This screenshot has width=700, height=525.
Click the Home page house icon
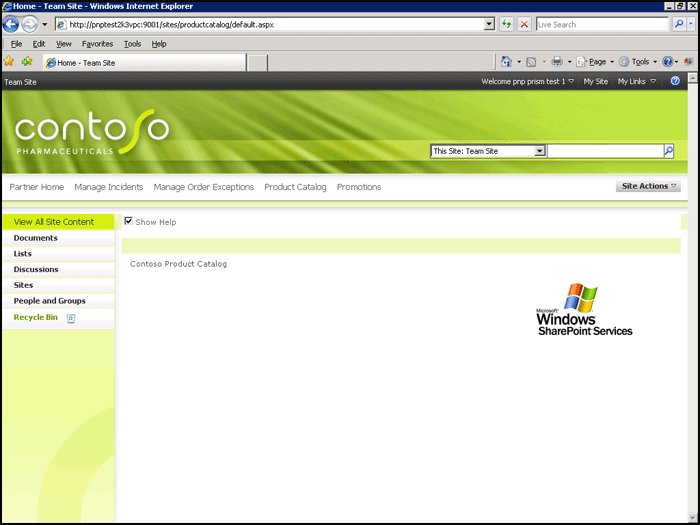[506, 62]
